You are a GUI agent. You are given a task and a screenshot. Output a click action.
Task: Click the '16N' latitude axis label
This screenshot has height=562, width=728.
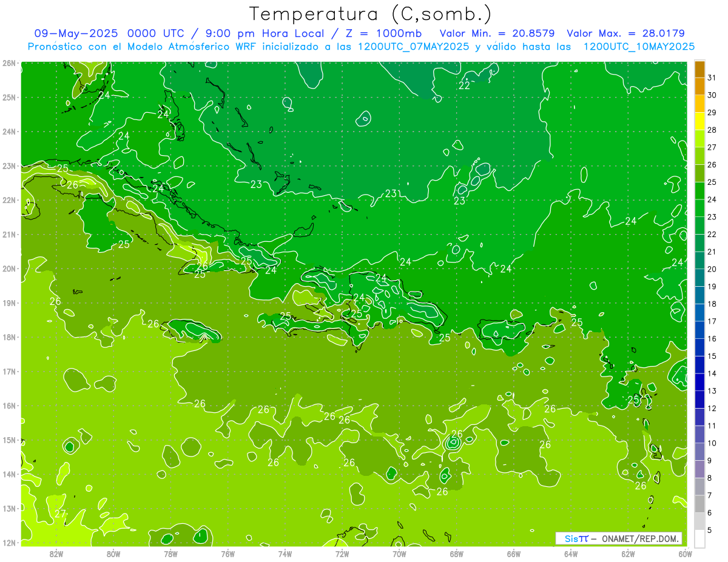pos(9,406)
